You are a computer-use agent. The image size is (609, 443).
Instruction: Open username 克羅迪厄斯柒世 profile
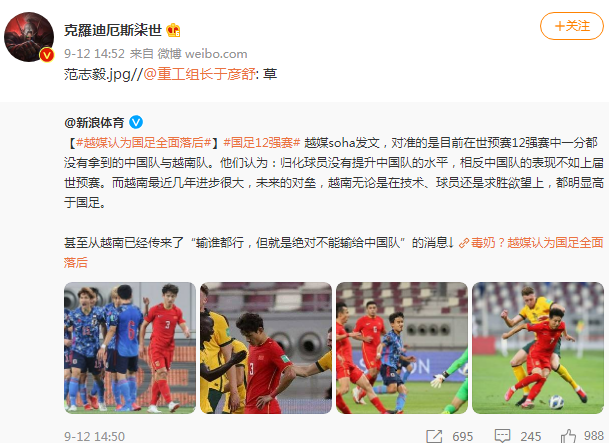[x=113, y=30]
